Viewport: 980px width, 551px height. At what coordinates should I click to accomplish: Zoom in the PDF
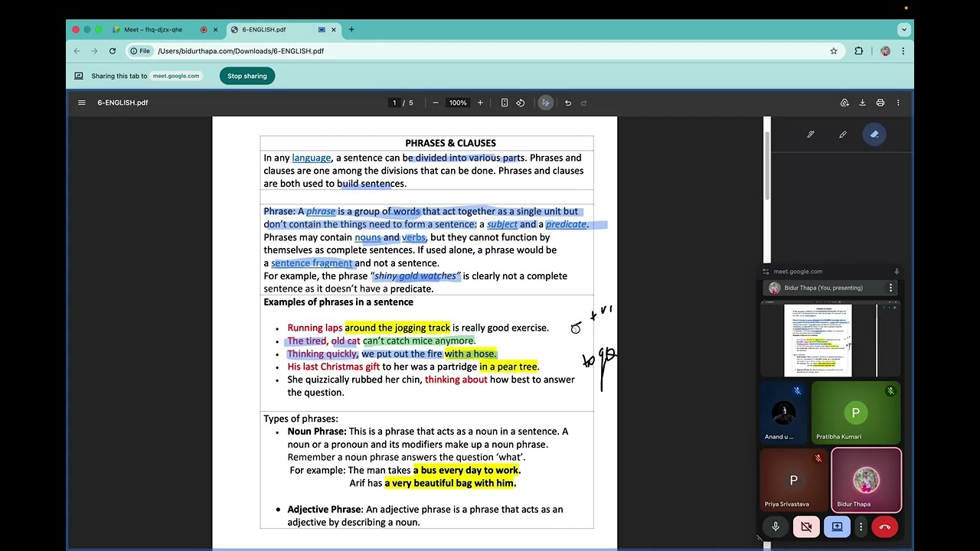pyautogui.click(x=480, y=103)
